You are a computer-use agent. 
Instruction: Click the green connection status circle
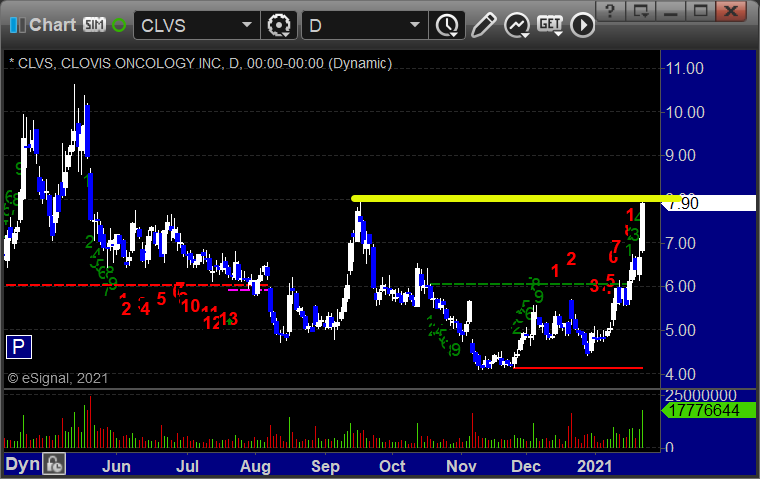pyautogui.click(x=119, y=25)
